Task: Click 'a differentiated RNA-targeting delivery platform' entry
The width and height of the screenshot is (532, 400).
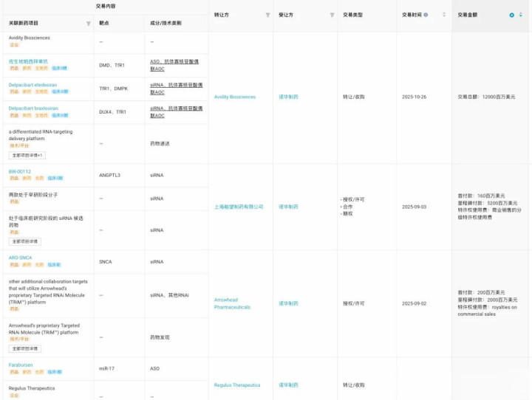Action: pos(41,135)
